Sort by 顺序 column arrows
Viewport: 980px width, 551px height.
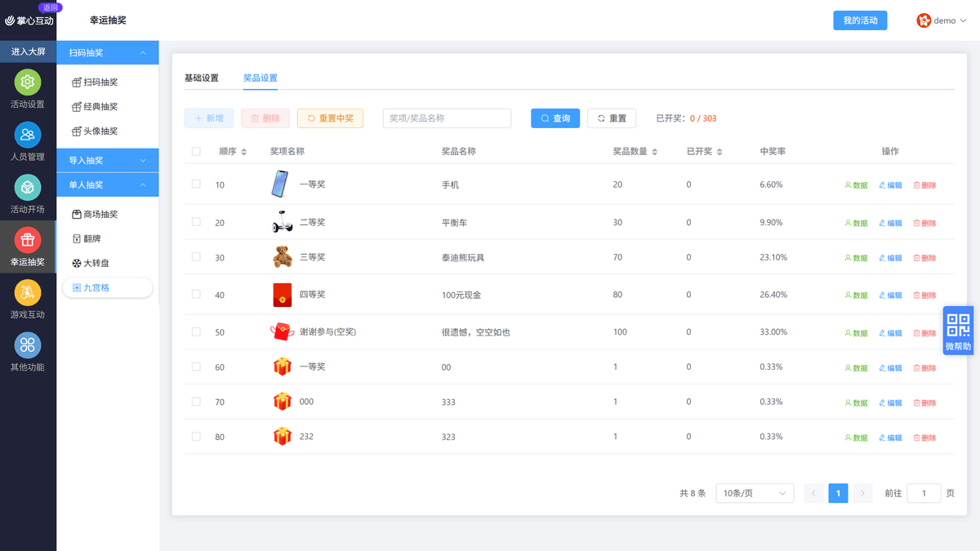(243, 152)
